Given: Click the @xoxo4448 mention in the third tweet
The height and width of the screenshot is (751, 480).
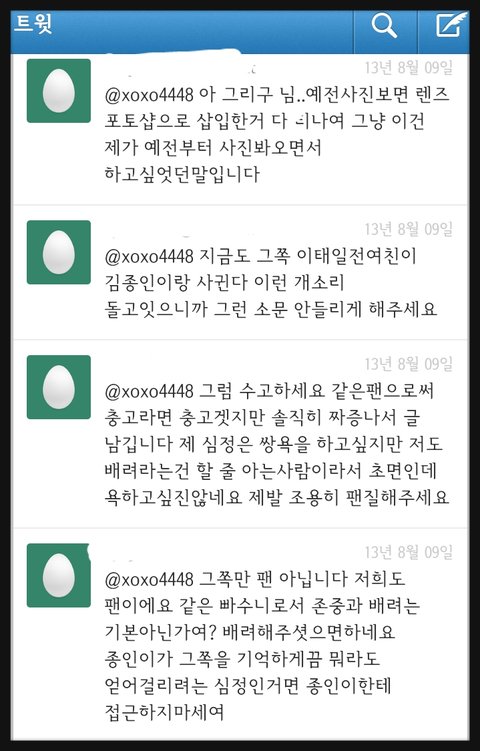Looking at the screenshot, I should pos(149,391).
